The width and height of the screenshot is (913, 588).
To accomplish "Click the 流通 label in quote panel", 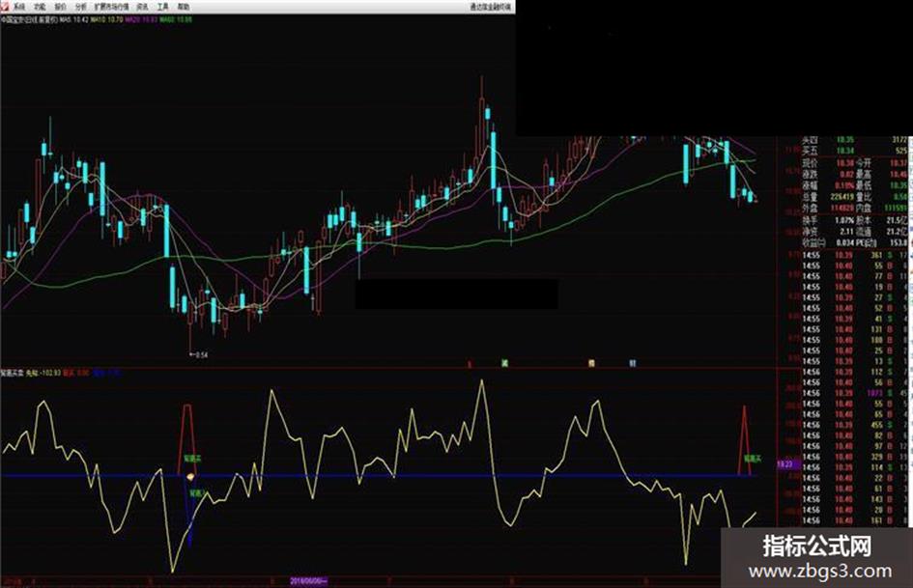I will coord(865,232).
